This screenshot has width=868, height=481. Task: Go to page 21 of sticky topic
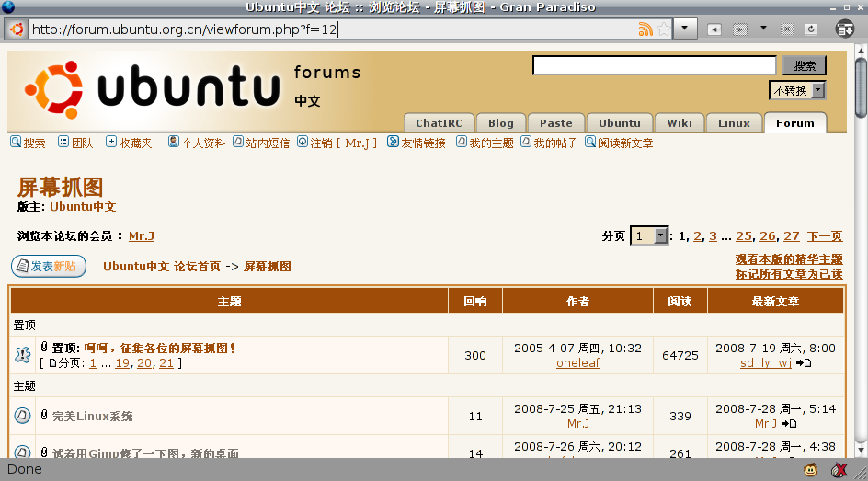tap(166, 363)
